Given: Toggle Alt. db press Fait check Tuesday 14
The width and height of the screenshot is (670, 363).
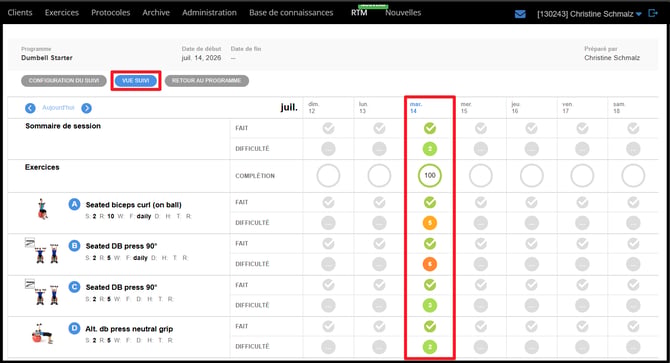Looking at the screenshot, I should pyautogui.click(x=430, y=326).
